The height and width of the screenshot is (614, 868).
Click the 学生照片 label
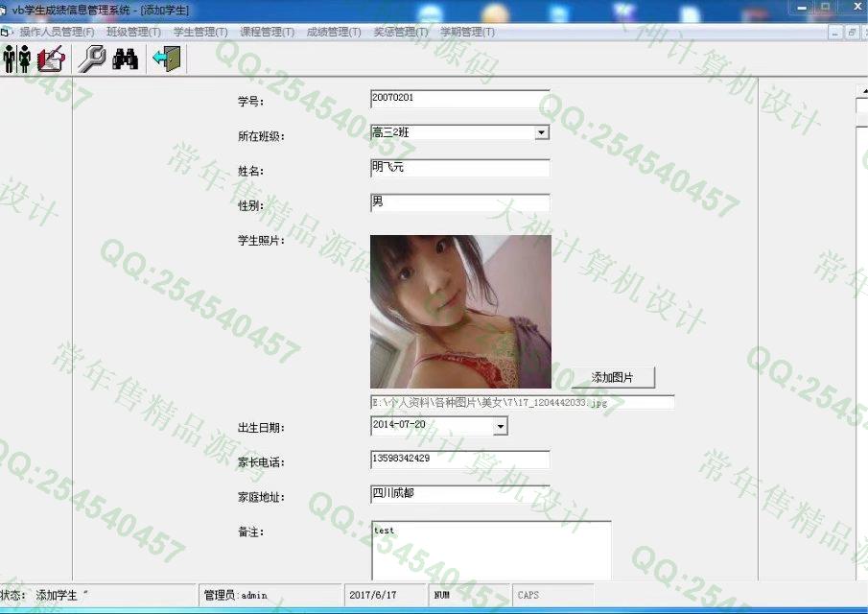pos(261,241)
